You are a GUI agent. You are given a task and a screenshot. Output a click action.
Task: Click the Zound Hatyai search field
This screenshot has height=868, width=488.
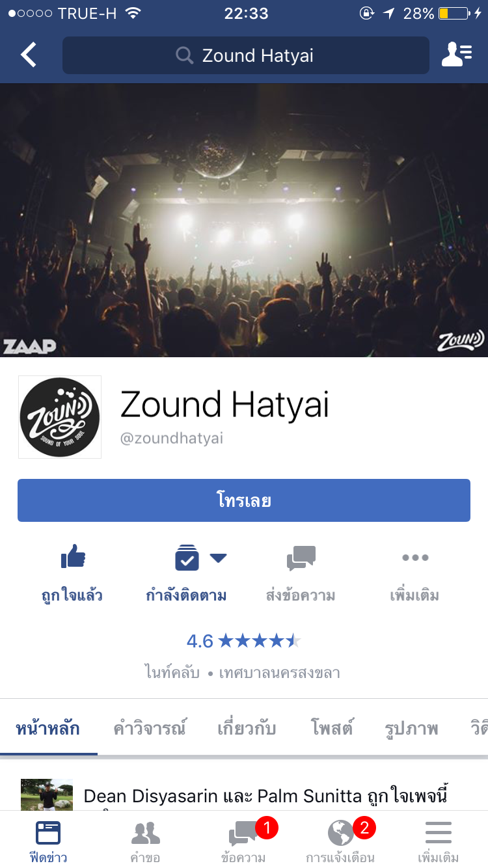point(246,55)
